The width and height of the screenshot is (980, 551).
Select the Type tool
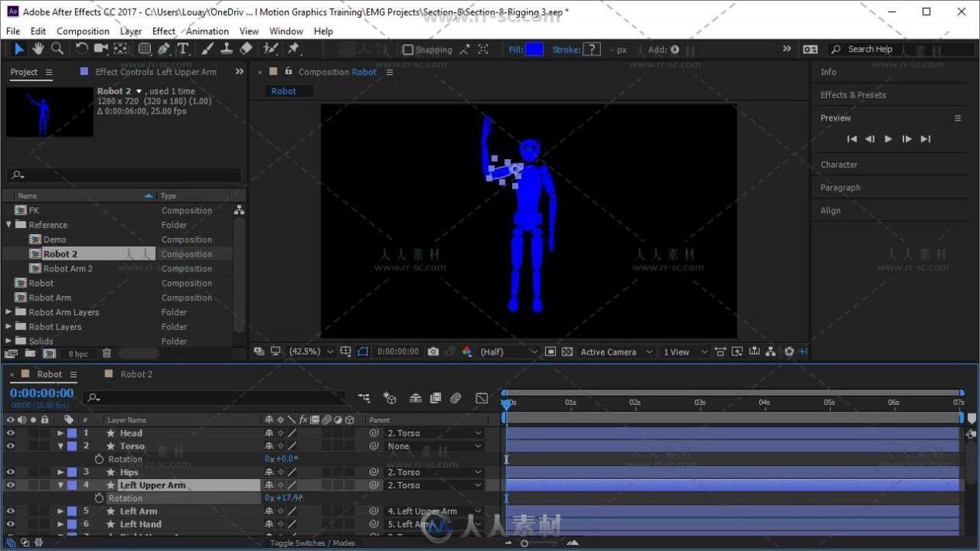pyautogui.click(x=183, y=49)
